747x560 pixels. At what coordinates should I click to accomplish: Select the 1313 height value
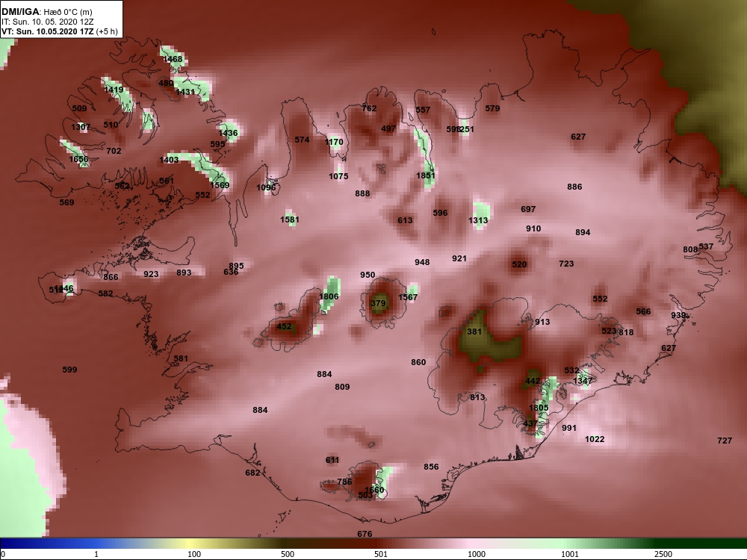pyautogui.click(x=478, y=220)
